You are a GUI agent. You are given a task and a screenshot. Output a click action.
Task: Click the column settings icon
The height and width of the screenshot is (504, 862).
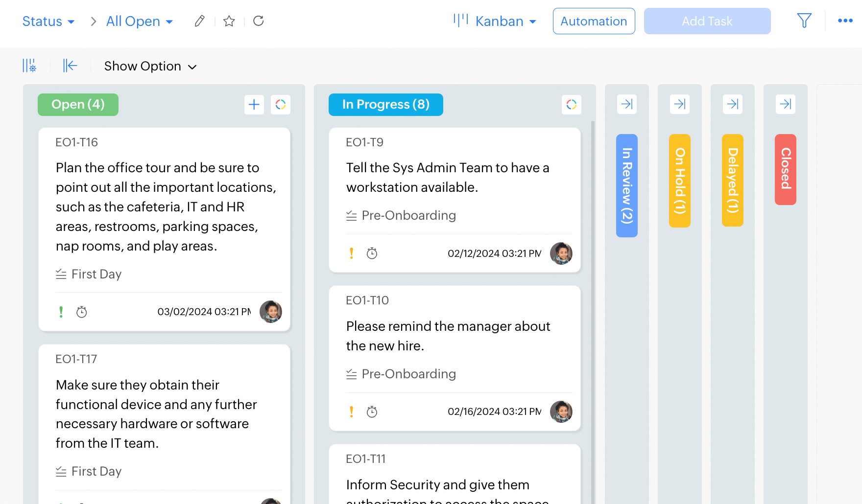tap(29, 66)
